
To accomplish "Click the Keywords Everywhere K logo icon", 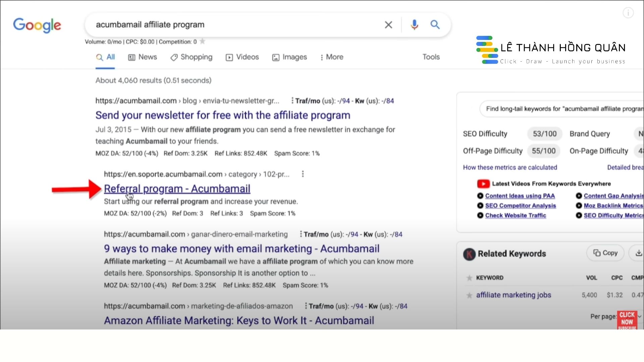I will (469, 254).
